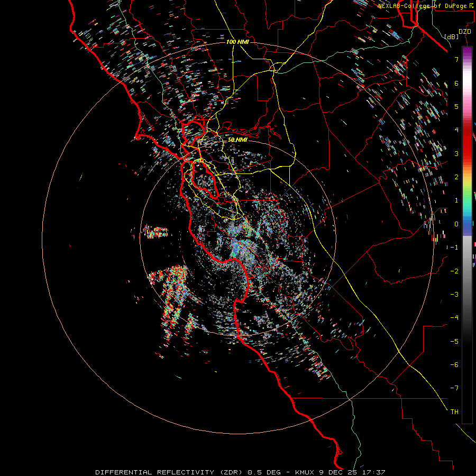476x476 pixels.
Task: Click the vertical ZDR color scale bar
Action: coord(467,235)
